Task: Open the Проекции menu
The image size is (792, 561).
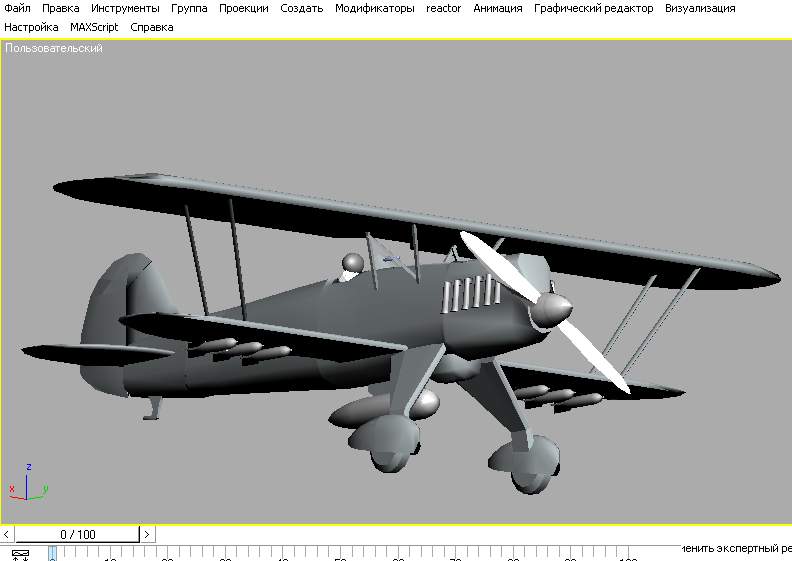Action: tap(243, 9)
